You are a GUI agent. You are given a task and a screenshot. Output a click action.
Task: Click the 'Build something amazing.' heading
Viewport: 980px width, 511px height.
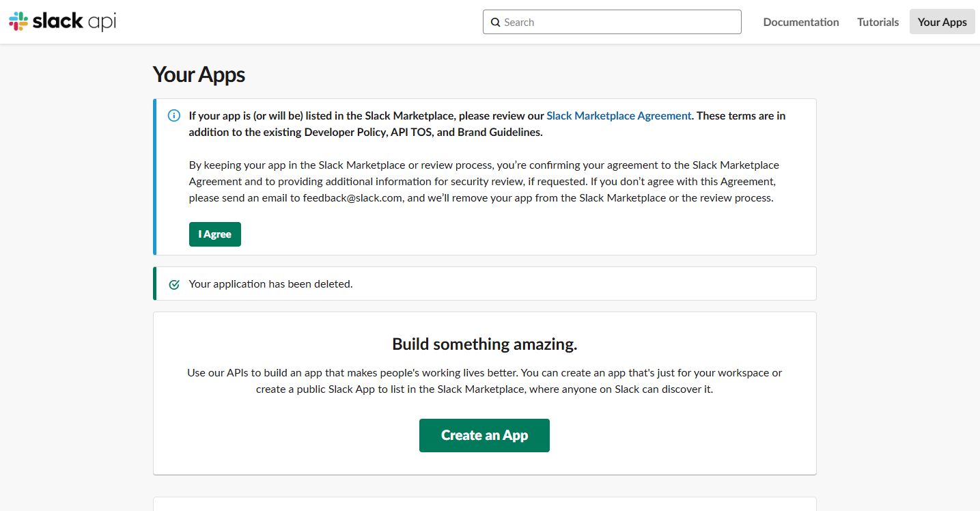(485, 344)
